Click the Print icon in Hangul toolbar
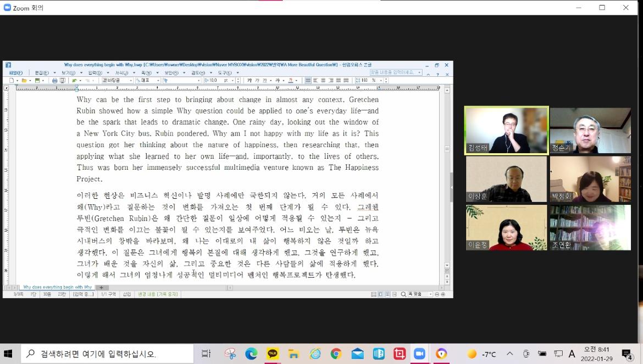The height and width of the screenshot is (364, 643). click(x=54, y=81)
